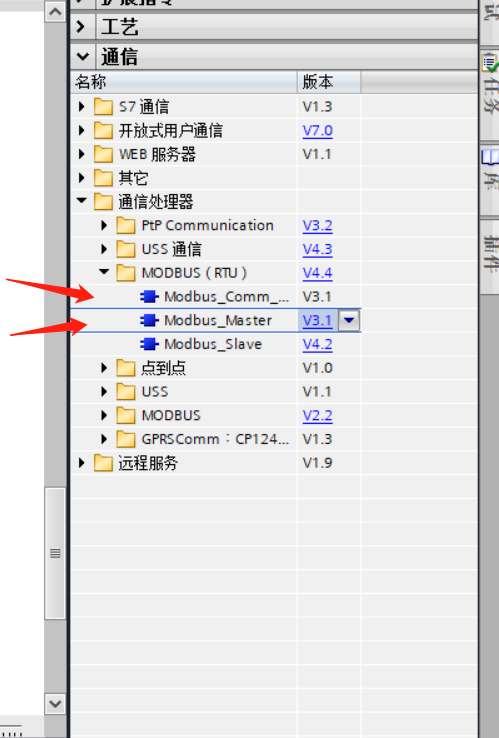This screenshot has height=738, width=499.
Task: Click the V4.4 MODBUS RTU version link
Action: tap(317, 273)
